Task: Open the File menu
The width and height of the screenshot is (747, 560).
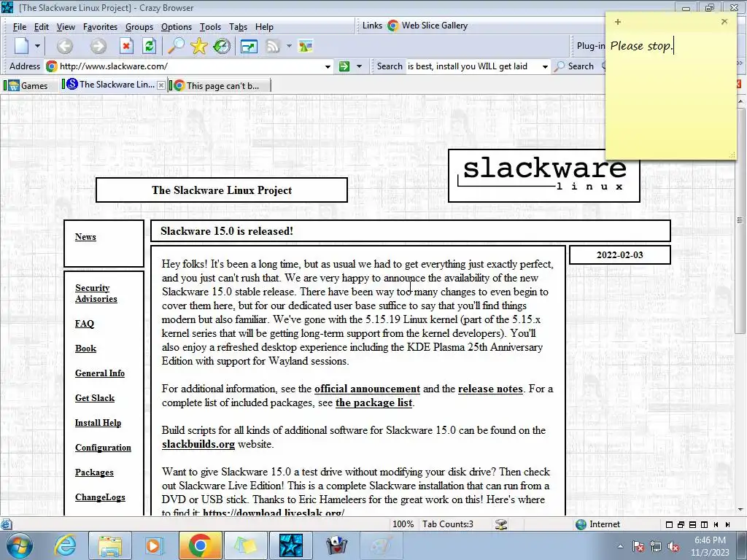Action: [20, 27]
